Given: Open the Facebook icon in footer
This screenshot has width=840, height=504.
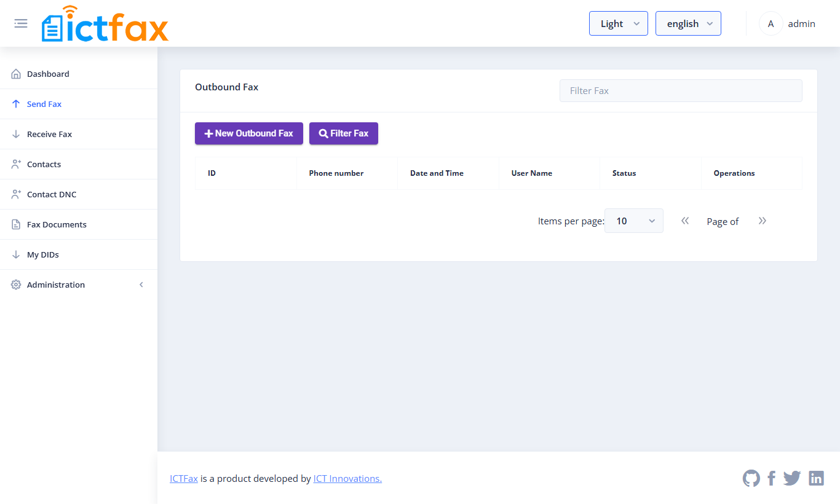Looking at the screenshot, I should (772, 478).
